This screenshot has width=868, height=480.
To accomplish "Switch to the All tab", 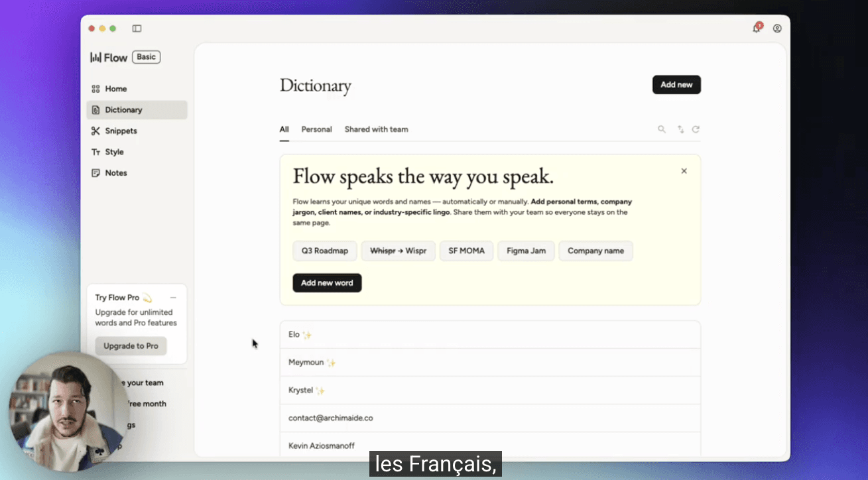I will 284,129.
